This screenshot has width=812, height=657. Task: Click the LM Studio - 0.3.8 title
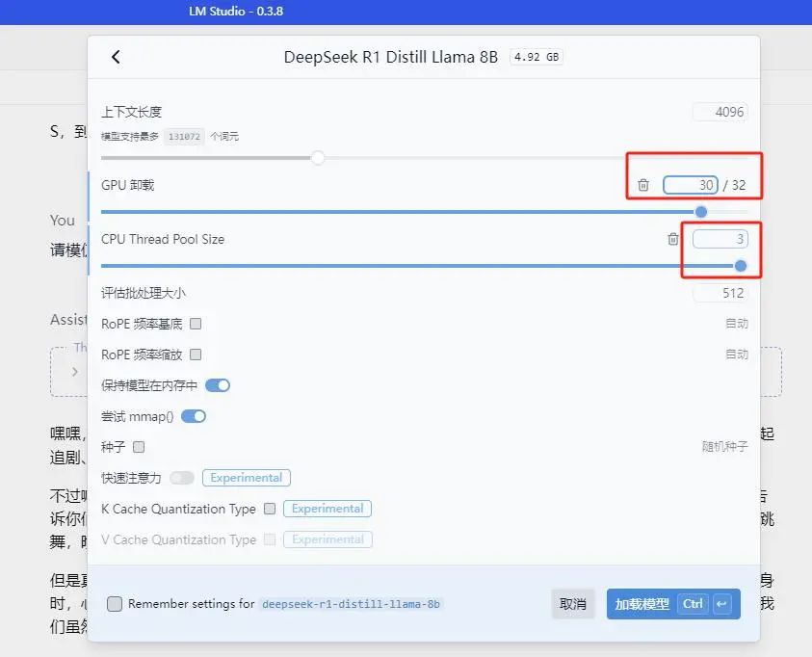point(236,11)
